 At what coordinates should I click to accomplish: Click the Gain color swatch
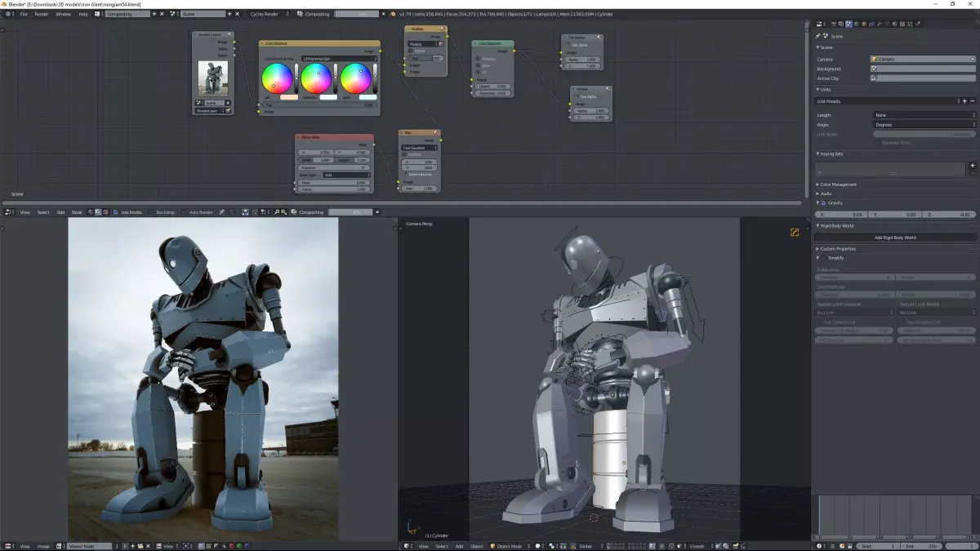point(367,97)
